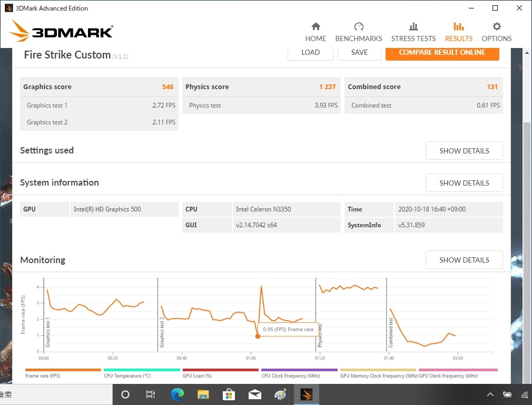Image resolution: width=532 pixels, height=405 pixels.
Task: Open Microsoft Store from taskbar
Action: 229,394
